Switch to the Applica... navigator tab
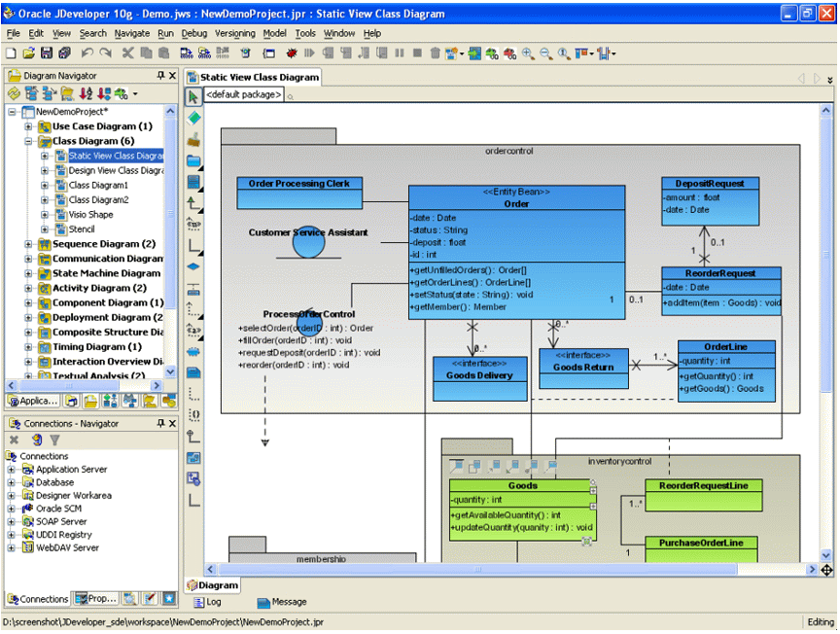 point(33,401)
